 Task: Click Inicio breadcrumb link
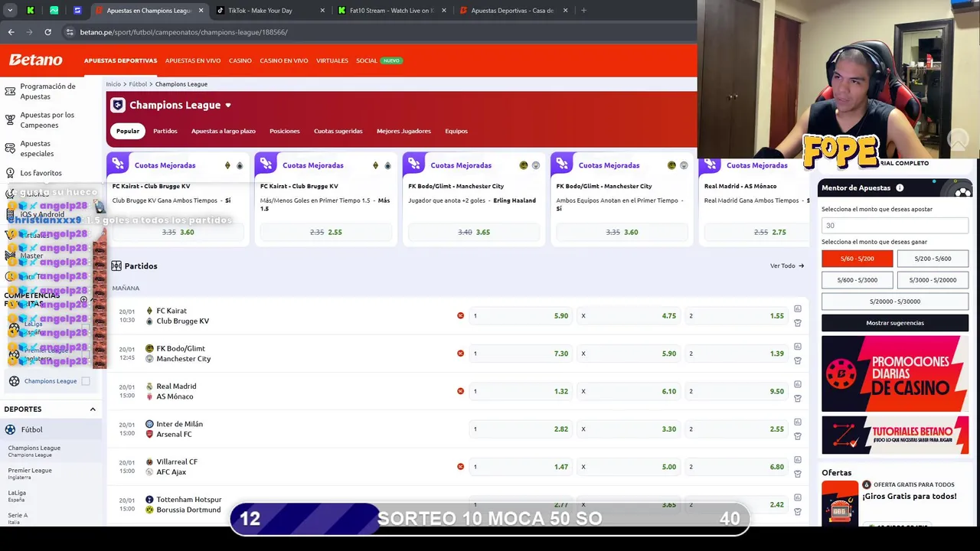click(113, 84)
